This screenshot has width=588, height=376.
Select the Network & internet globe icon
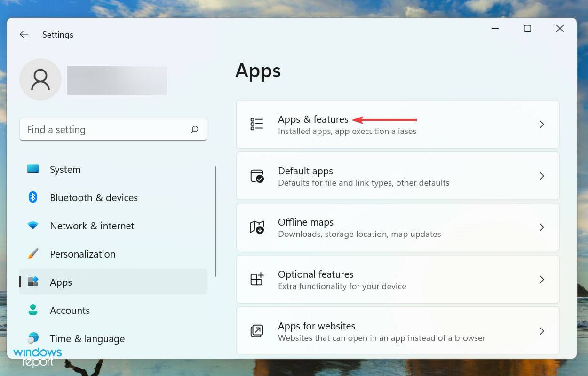(x=32, y=226)
